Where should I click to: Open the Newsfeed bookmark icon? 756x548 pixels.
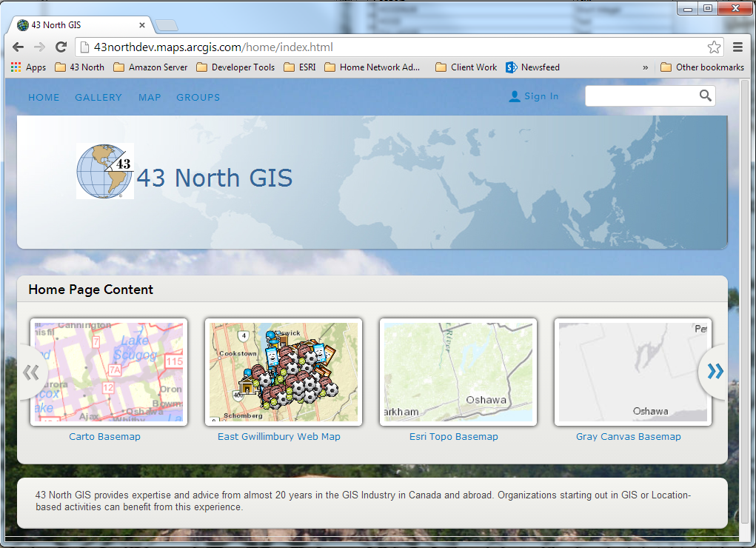click(511, 67)
